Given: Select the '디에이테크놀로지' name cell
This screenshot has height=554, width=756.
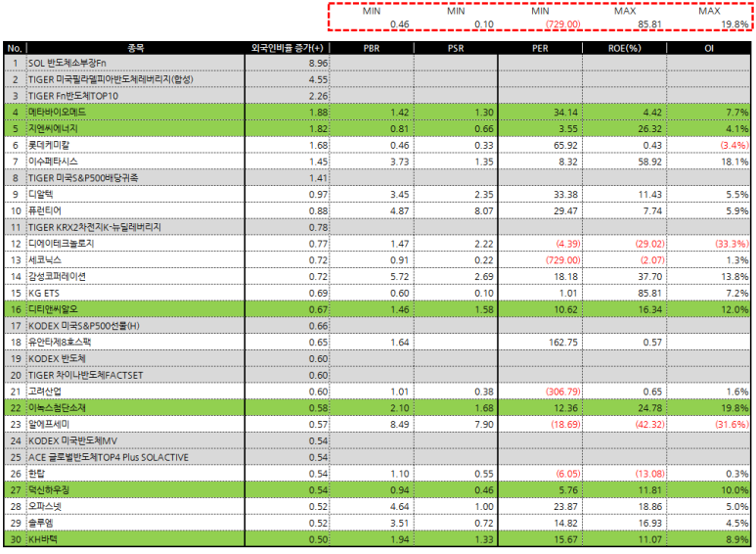Looking at the screenshot, I should click(x=136, y=243).
